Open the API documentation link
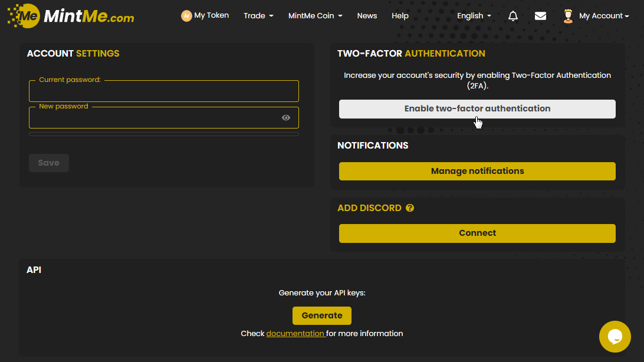 (x=295, y=334)
